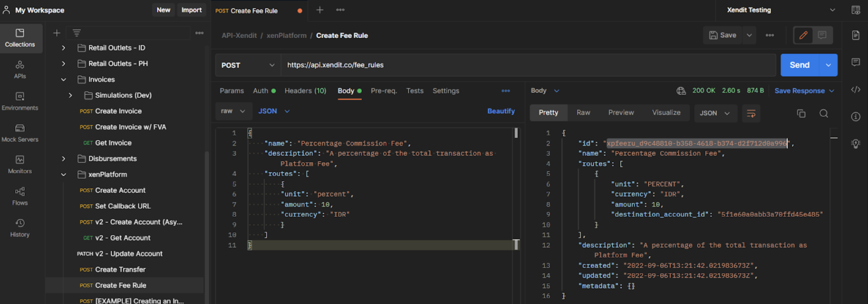Image resolution: width=868 pixels, height=304 pixels.
Task: Switch to edit mode pencil icon
Action: pos(803,35)
